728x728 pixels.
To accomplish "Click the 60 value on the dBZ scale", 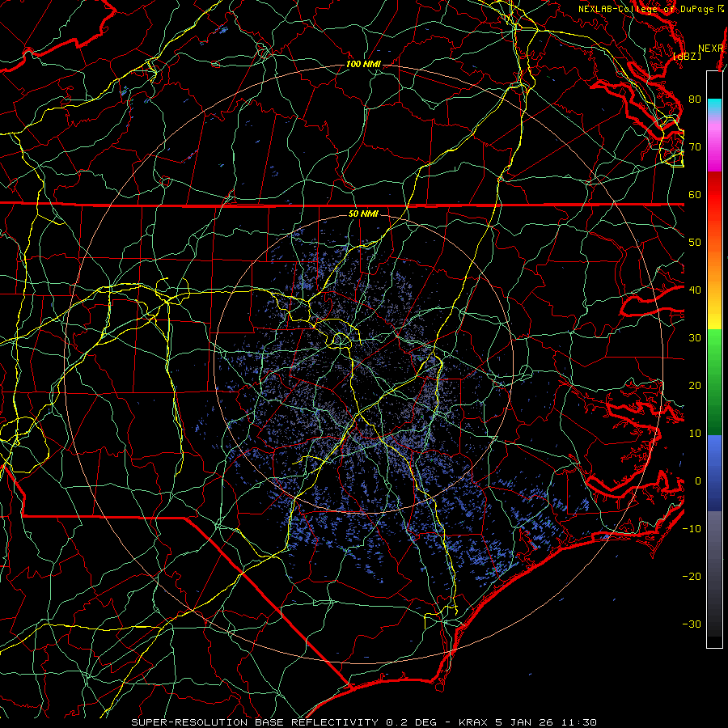I will coord(695,194).
